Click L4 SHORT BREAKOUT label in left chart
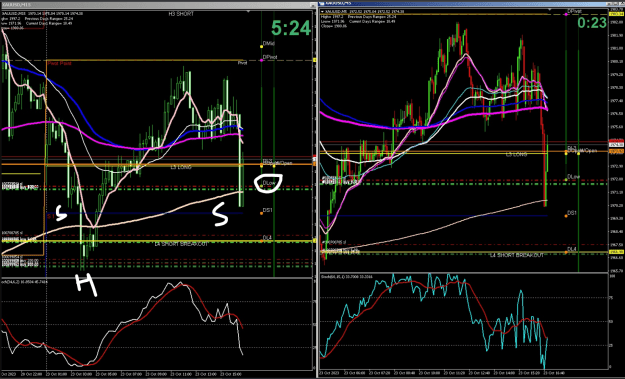The height and width of the screenshot is (379, 625). (181, 244)
